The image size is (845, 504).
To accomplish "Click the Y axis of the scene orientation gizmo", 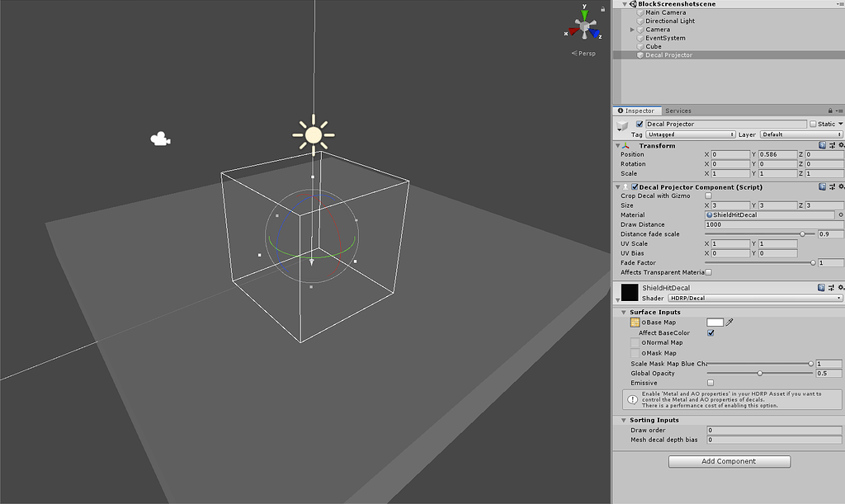I will coord(585,13).
